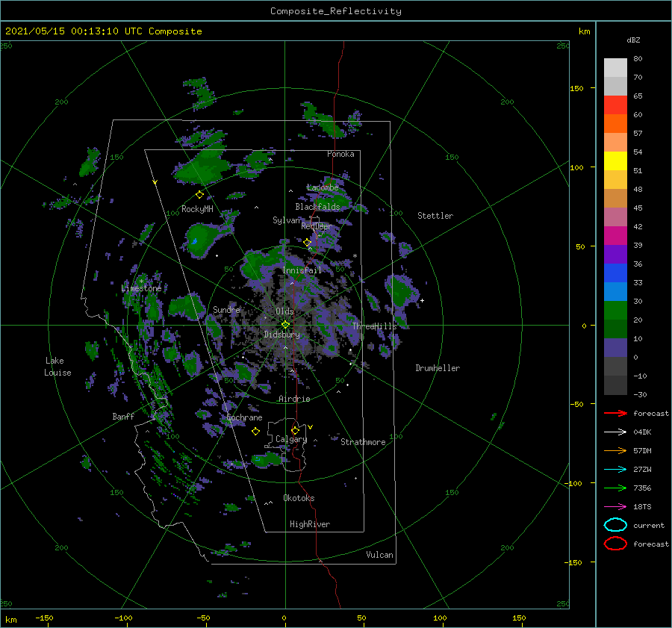Click the yellow diamond marker below Cochrane
Viewport: 672px width, 628px height.
(255, 432)
